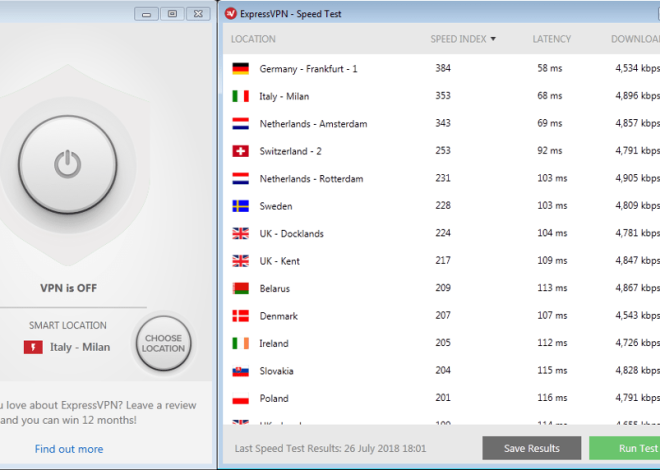Image resolution: width=660 pixels, height=470 pixels.
Task: Select the Ireland location text
Action: coord(274,343)
